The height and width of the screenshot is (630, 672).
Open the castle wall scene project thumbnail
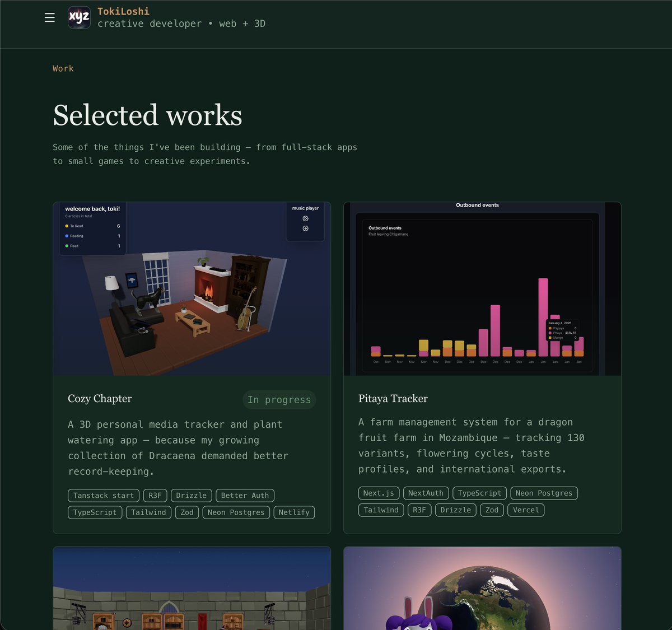(192, 589)
